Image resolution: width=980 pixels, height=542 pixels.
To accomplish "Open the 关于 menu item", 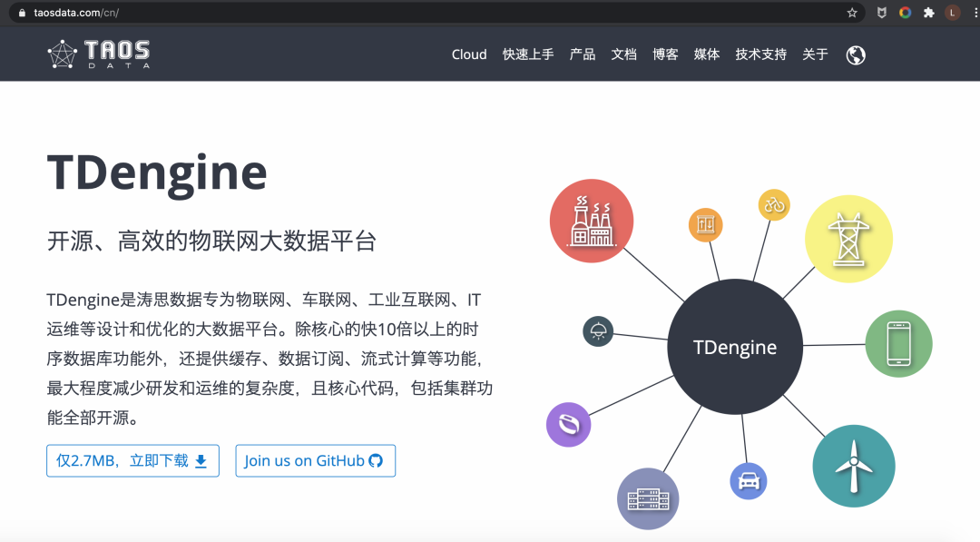I will [816, 54].
